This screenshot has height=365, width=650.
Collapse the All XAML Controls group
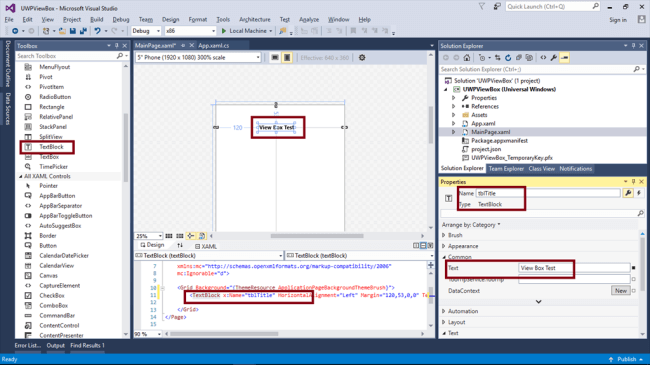pos(20,176)
